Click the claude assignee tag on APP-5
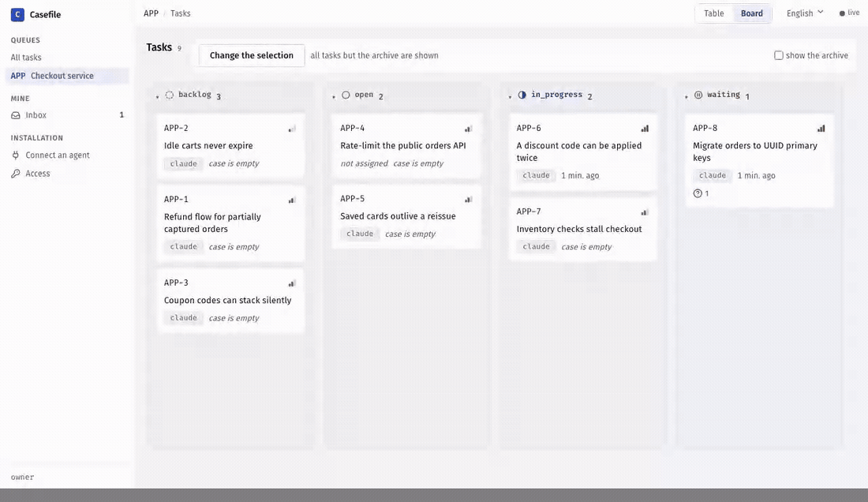Viewport: 868px width, 502px height. click(360, 234)
